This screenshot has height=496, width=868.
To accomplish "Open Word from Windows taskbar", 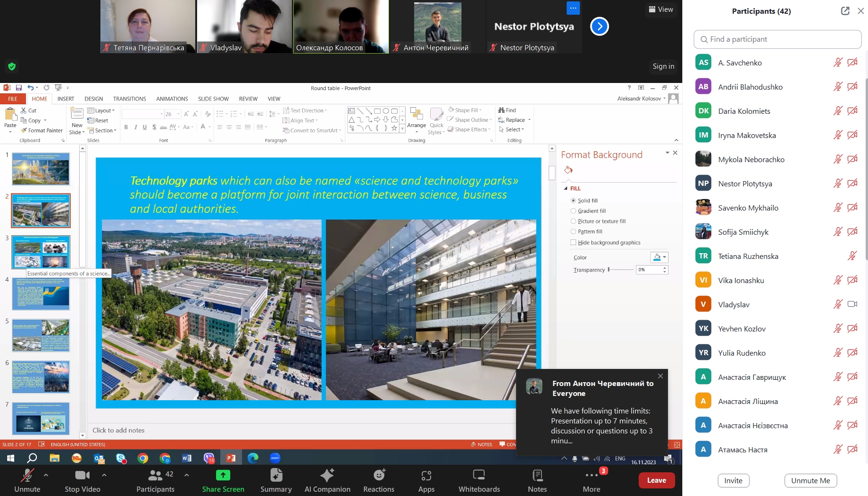I will point(187,458).
